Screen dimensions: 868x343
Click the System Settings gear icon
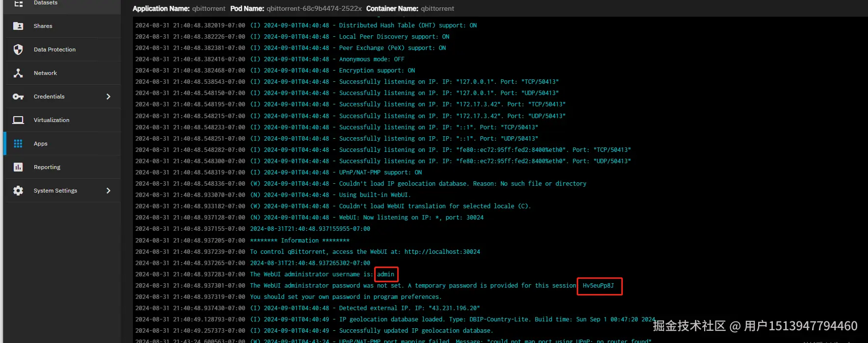click(18, 191)
